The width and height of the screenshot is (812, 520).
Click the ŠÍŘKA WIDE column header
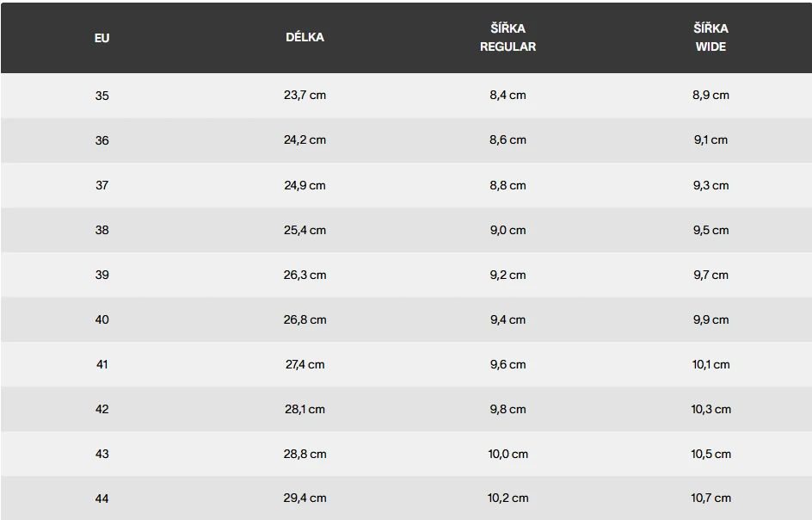[710, 37]
